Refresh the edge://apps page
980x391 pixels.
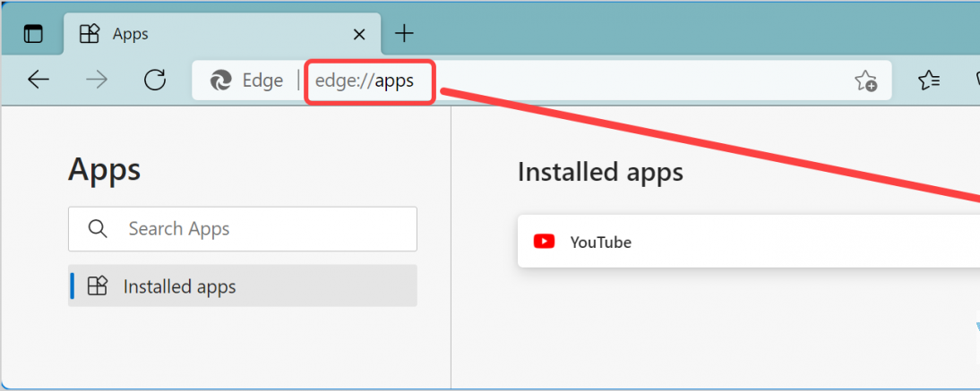[155, 81]
